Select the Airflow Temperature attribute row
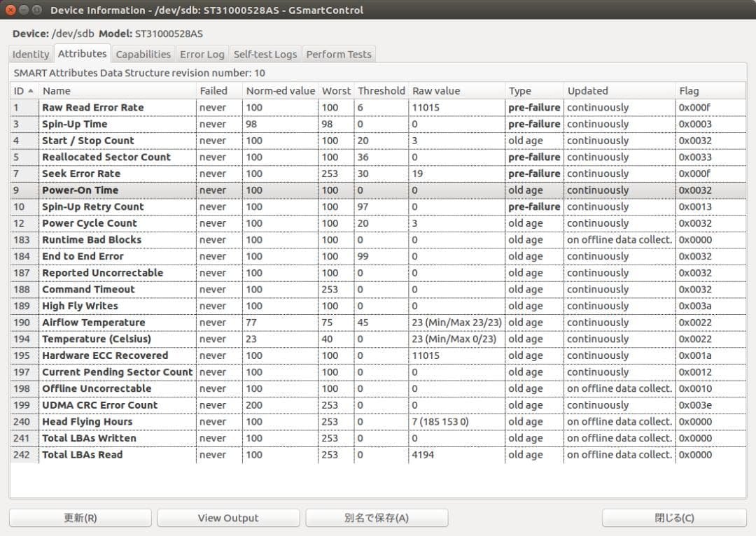 [93, 323]
